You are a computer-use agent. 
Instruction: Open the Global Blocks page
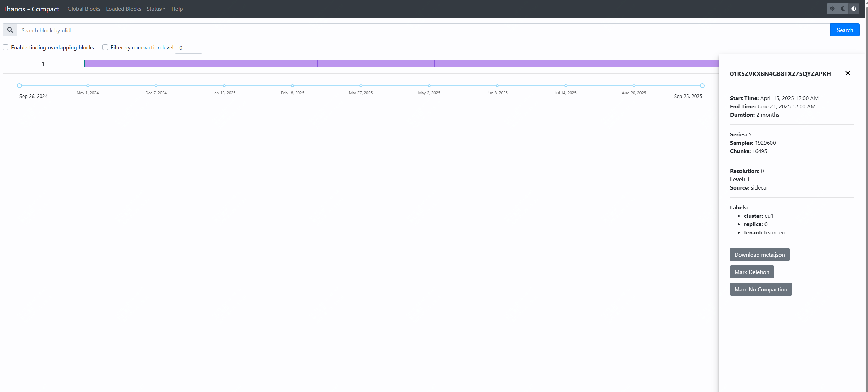(x=84, y=9)
